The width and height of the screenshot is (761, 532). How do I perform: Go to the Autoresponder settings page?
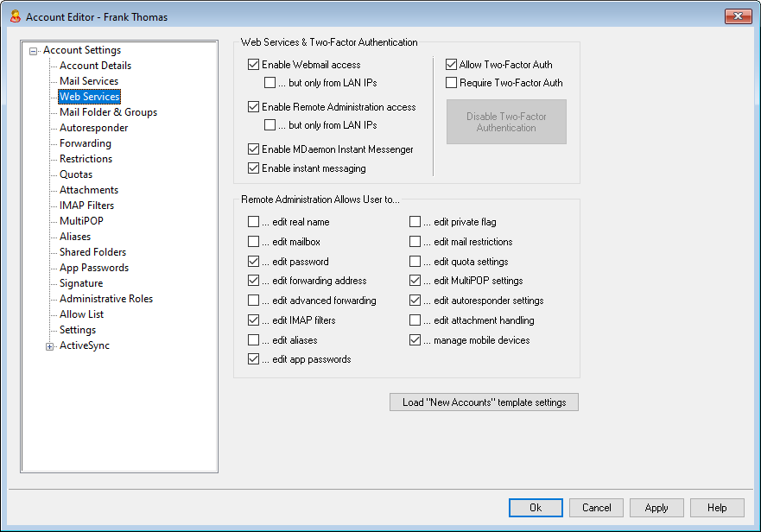coord(93,128)
